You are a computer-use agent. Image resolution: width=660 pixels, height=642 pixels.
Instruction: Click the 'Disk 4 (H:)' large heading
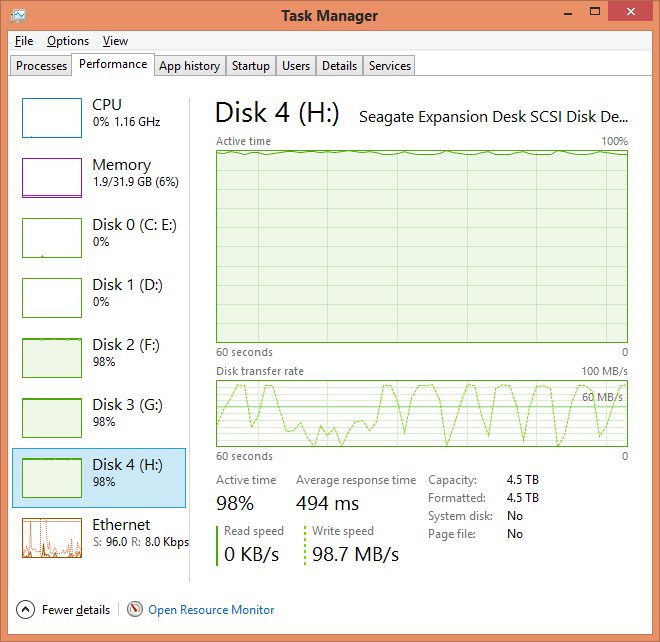(277, 113)
